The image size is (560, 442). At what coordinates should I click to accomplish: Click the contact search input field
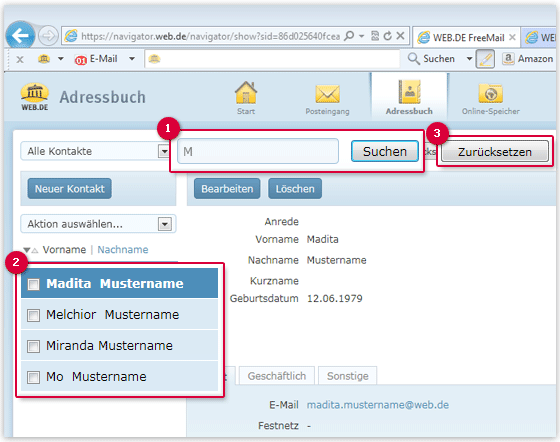pos(258,151)
